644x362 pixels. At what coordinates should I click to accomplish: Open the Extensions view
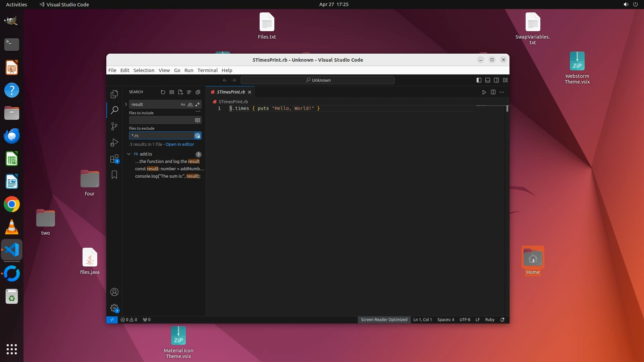pyautogui.click(x=114, y=159)
